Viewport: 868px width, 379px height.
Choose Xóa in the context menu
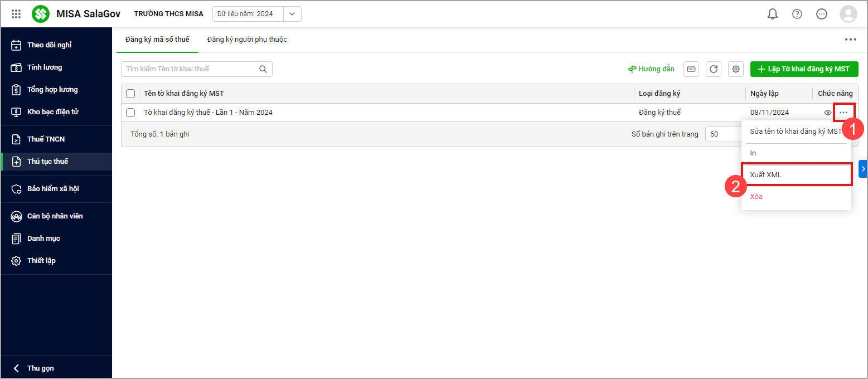pyautogui.click(x=757, y=197)
